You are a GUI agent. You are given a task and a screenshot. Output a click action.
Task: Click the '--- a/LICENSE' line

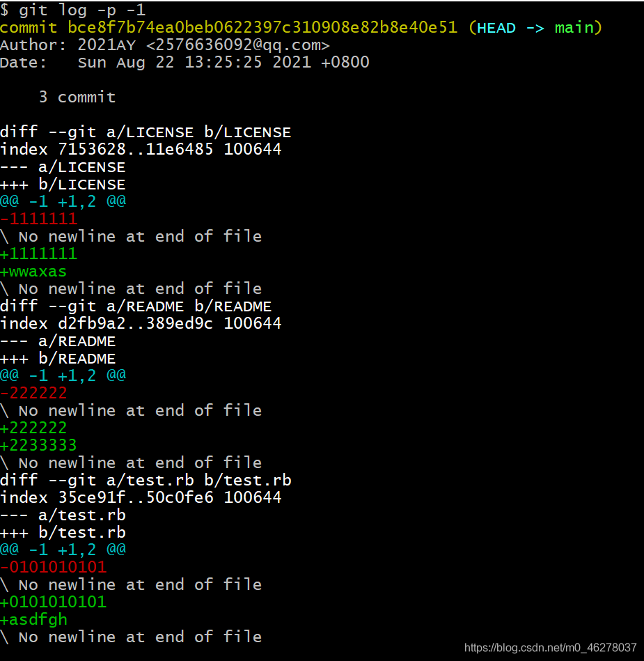coord(63,167)
